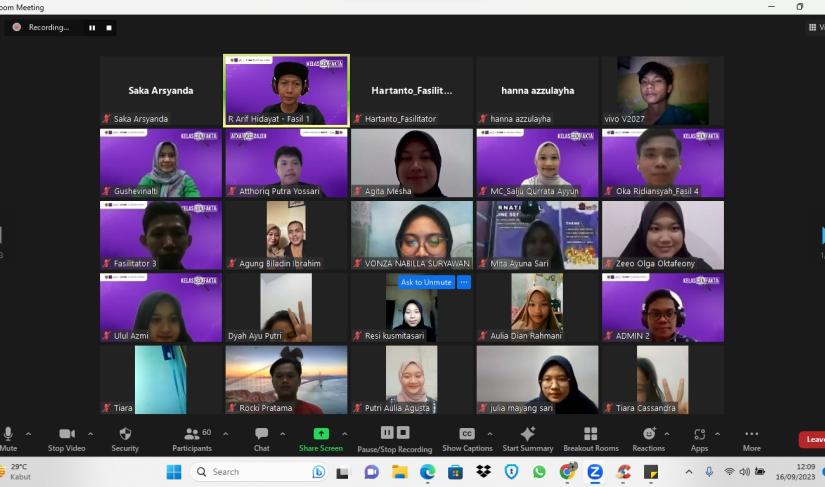825x487 pixels.
Task: Click the Ask to Unmute button
Action: click(426, 282)
